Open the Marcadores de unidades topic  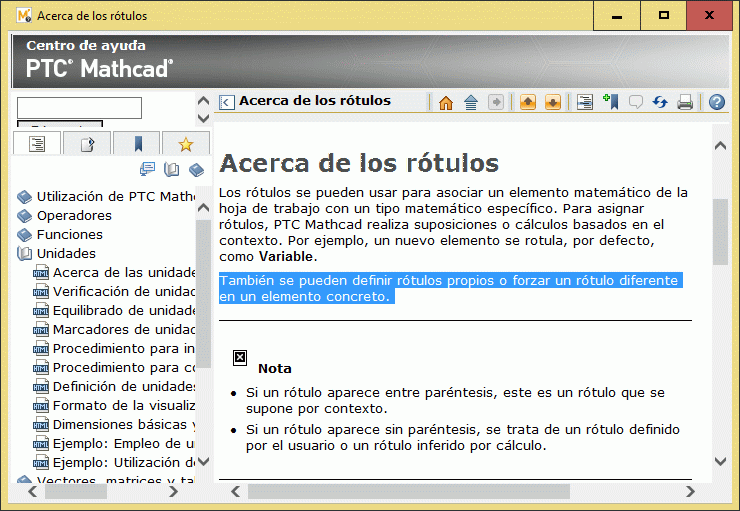[x=124, y=329]
